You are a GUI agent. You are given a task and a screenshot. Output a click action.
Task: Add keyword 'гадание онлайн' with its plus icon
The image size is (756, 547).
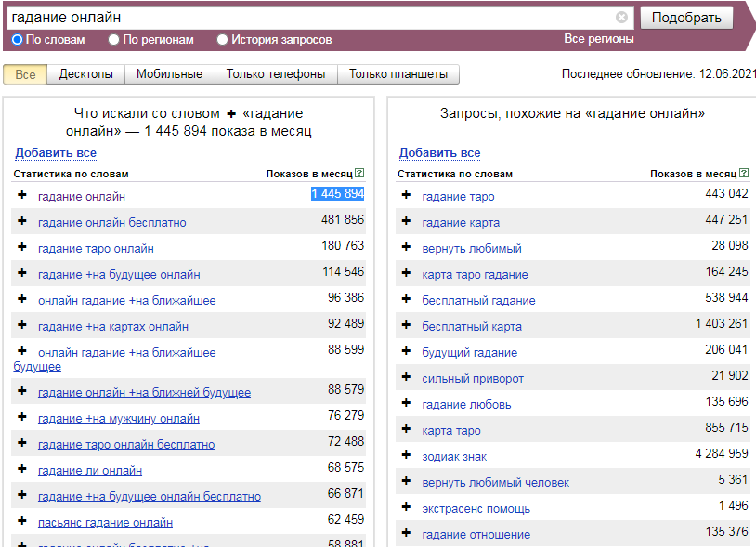pos(21,195)
